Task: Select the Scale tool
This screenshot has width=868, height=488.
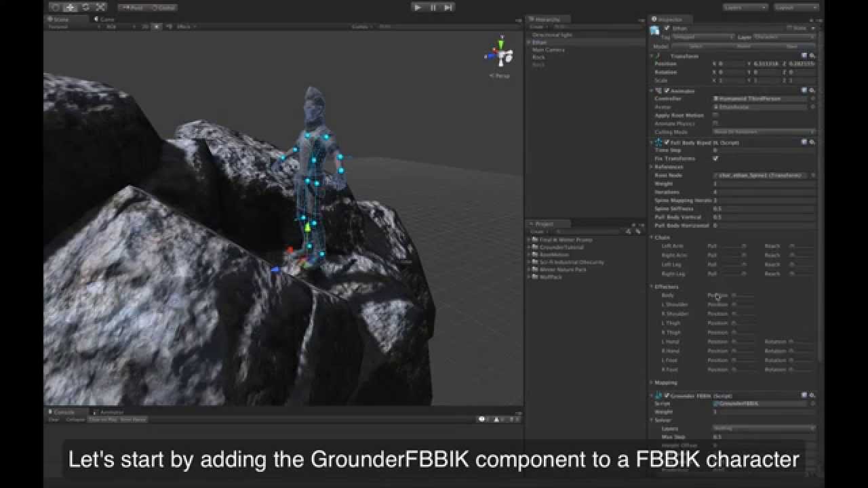Action: pyautogui.click(x=99, y=7)
